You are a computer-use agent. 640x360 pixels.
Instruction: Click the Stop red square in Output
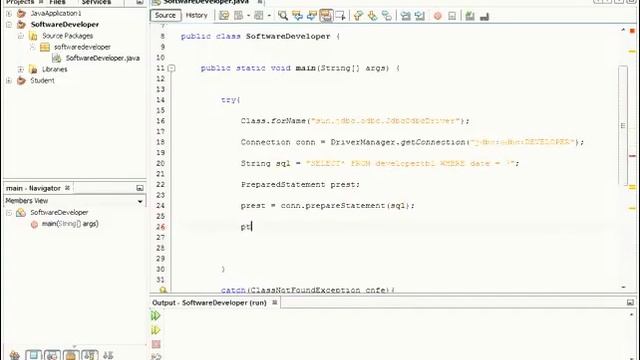pyautogui.click(x=156, y=344)
